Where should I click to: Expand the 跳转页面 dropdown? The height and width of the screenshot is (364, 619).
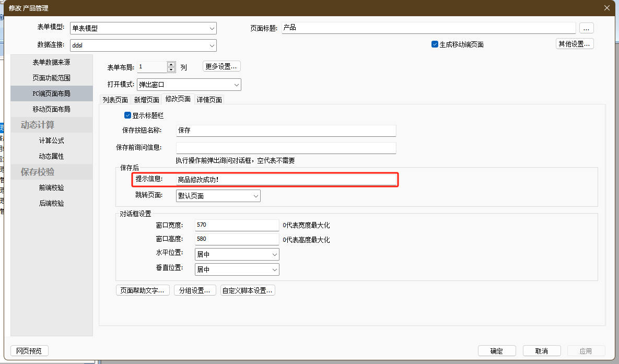[255, 196]
